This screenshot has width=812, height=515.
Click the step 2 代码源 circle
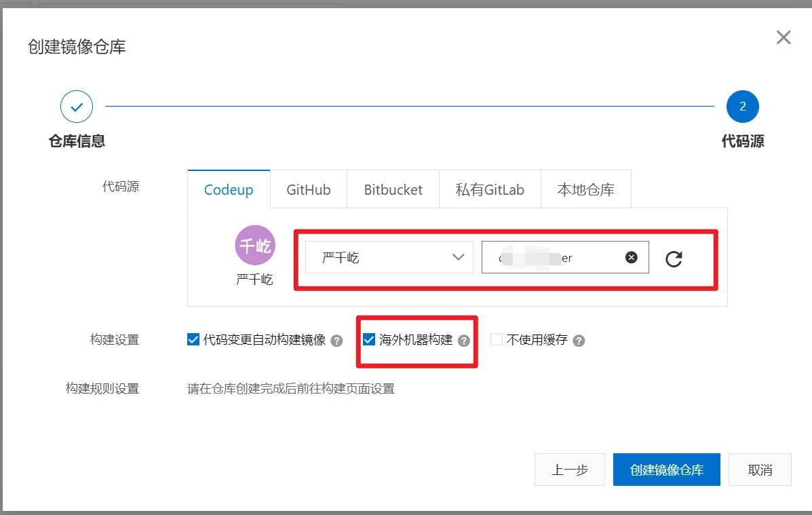click(742, 107)
